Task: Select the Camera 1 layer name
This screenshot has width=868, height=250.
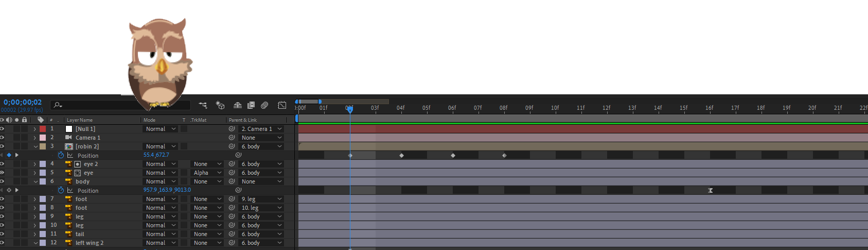Action: [x=88, y=138]
